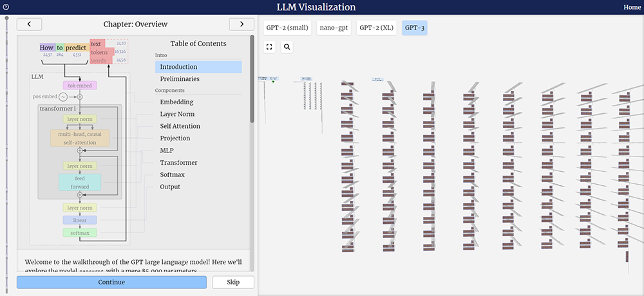Image resolution: width=644 pixels, height=296 pixels.
Task: Go to previous chapter with left chevron
Action: [x=29, y=24]
